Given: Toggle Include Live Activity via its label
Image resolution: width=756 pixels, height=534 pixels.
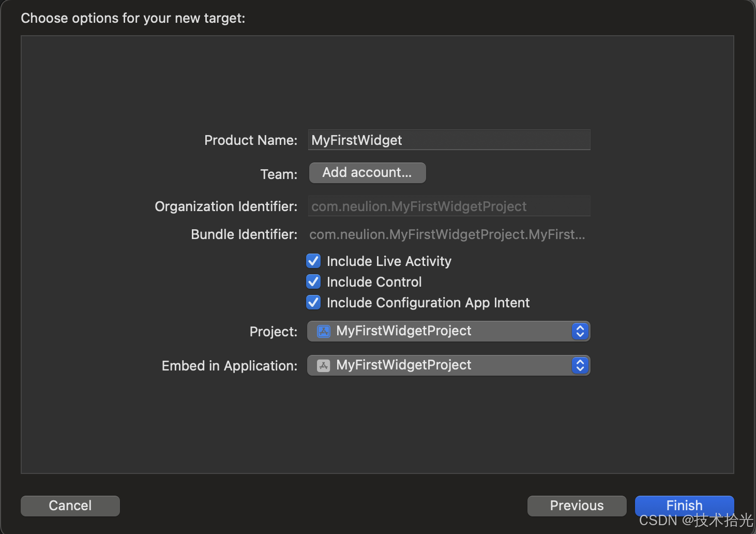Looking at the screenshot, I should (388, 261).
